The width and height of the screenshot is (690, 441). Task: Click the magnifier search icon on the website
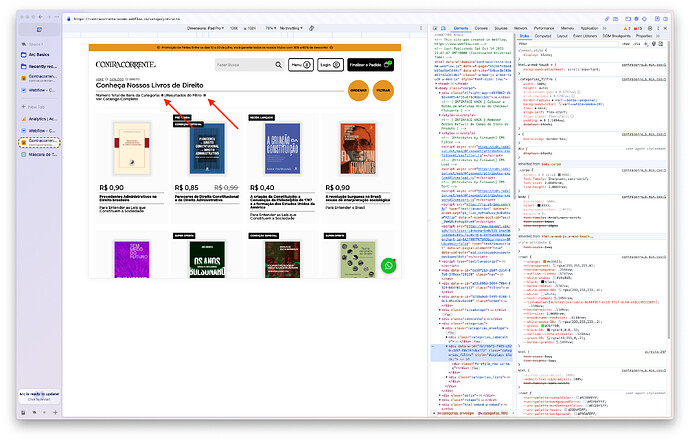pyautogui.click(x=279, y=65)
